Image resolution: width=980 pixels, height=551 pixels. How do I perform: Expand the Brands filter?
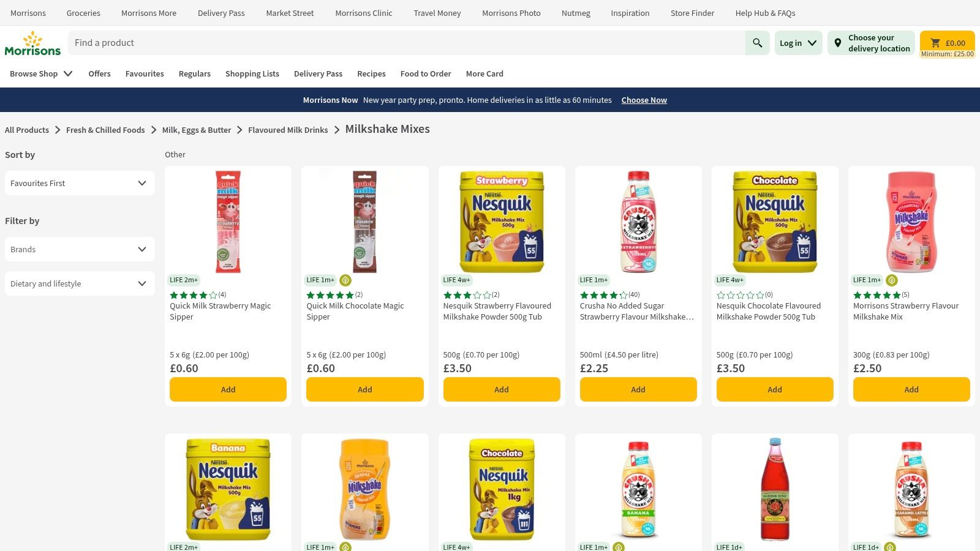tap(79, 249)
